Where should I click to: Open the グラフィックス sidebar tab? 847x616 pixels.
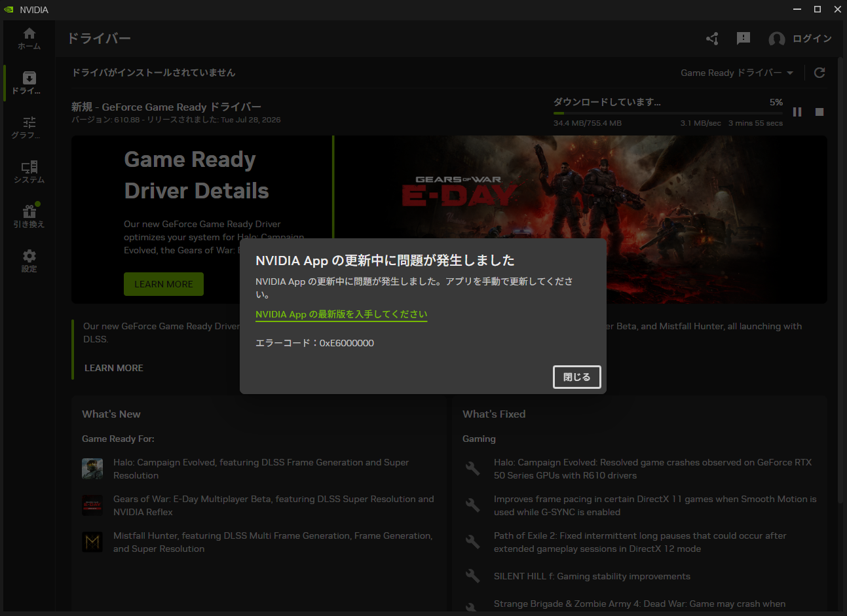point(29,128)
